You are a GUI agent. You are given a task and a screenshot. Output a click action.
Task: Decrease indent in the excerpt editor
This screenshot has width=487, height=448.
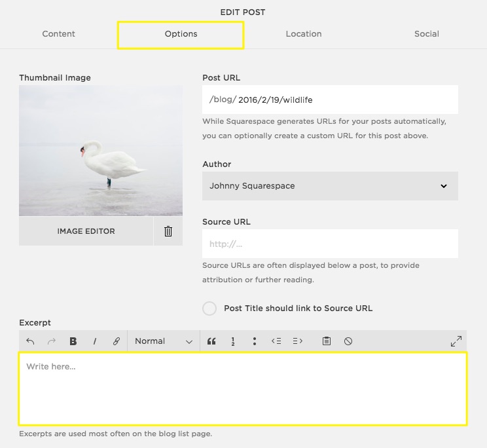(276, 341)
